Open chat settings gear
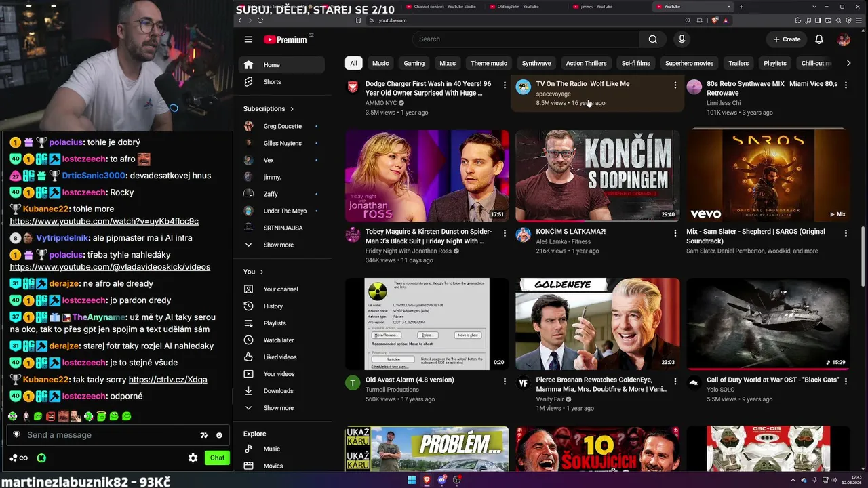 tap(193, 458)
